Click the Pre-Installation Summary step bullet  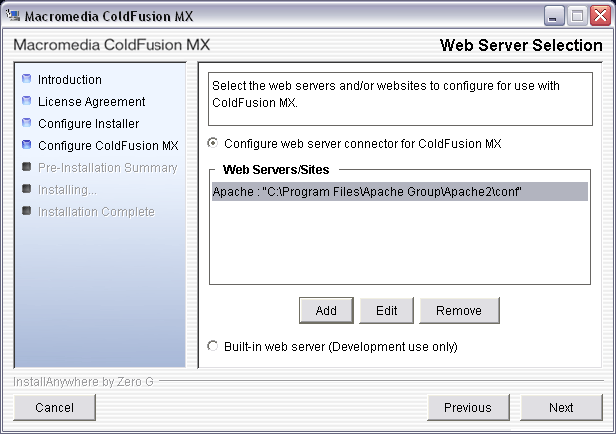(27, 167)
